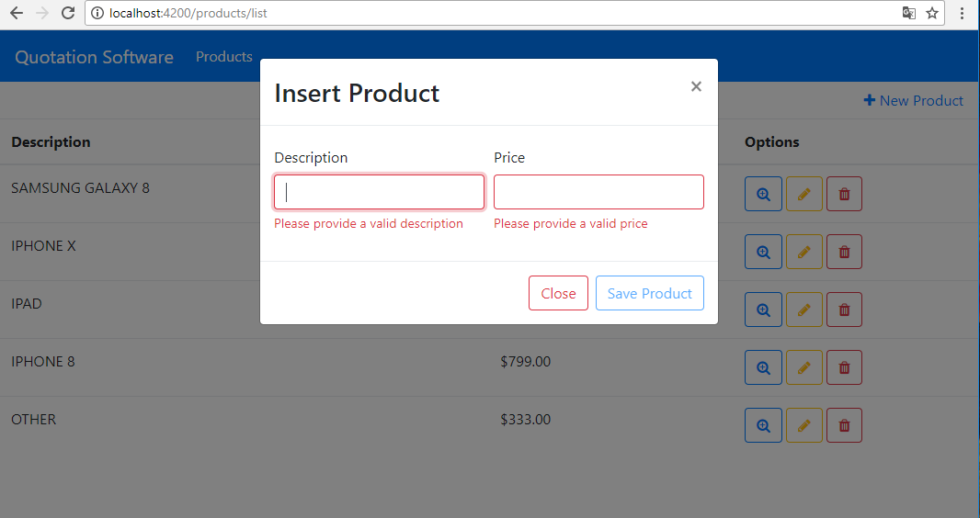Click the Quotation Software brand link
This screenshot has height=518, width=980.
click(x=95, y=58)
